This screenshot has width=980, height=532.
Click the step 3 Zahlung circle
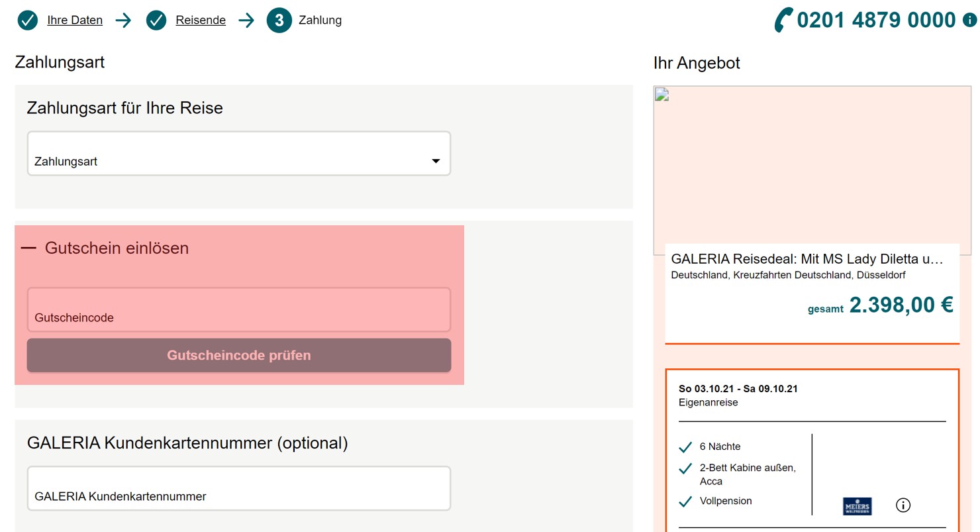click(x=279, y=21)
